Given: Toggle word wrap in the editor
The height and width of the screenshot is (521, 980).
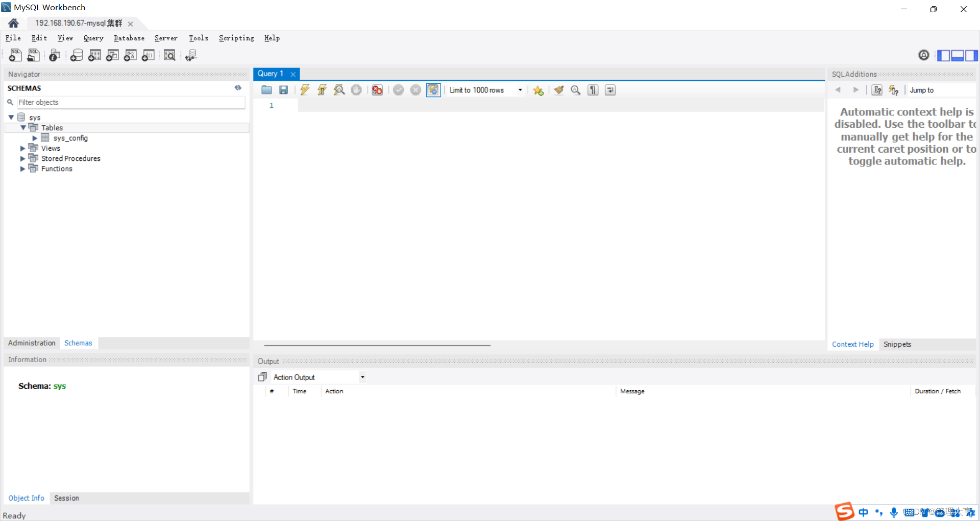Looking at the screenshot, I should tap(610, 90).
